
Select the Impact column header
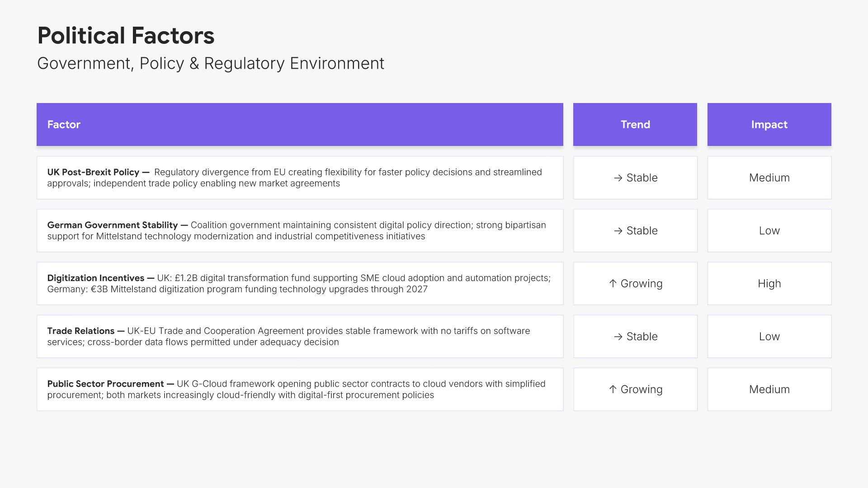(769, 124)
